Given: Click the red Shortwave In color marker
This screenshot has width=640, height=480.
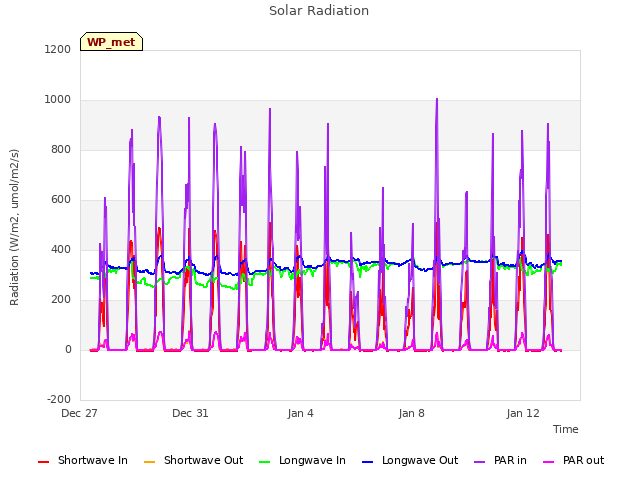Looking at the screenshot, I should pyautogui.click(x=43, y=462).
